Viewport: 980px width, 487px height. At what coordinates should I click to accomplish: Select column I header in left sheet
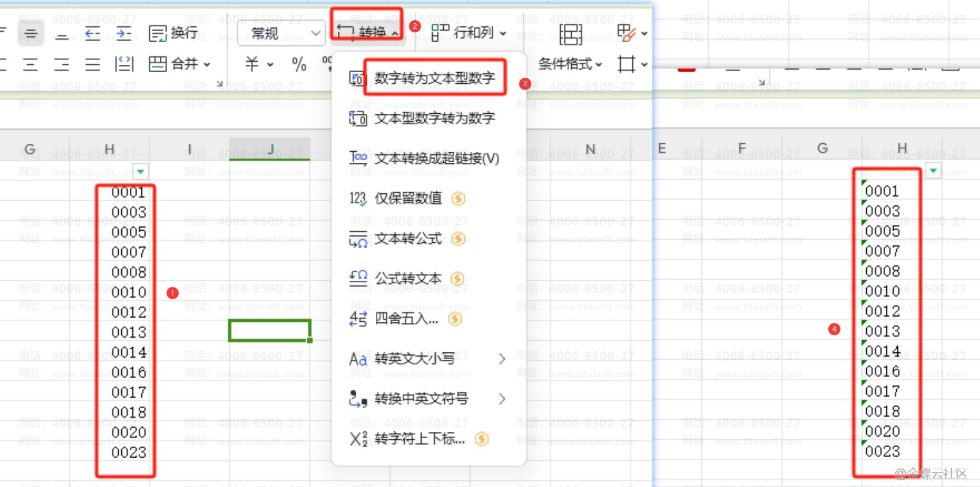click(190, 149)
